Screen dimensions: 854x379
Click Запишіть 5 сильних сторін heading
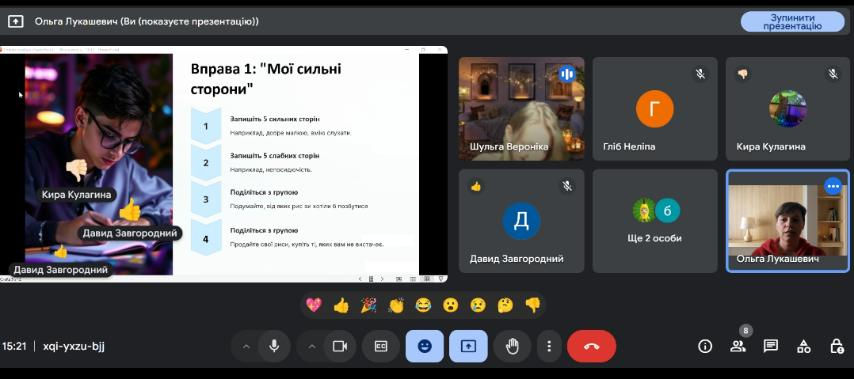pyautogui.click(x=274, y=119)
